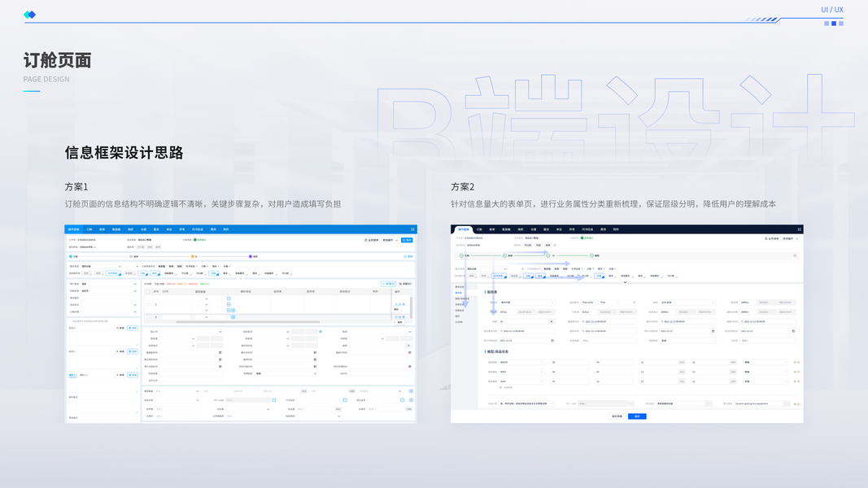Open the dropdown at 方案2 header top right

[791, 238]
